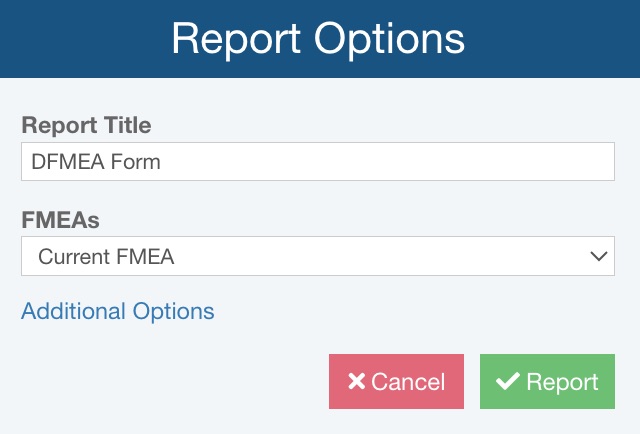
Task: Generate the report using Report button
Action: [x=547, y=382]
